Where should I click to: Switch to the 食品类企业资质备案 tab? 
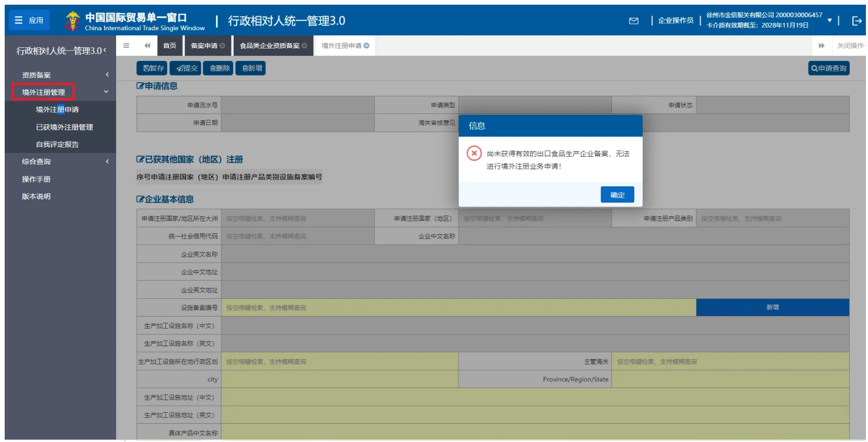[270, 46]
